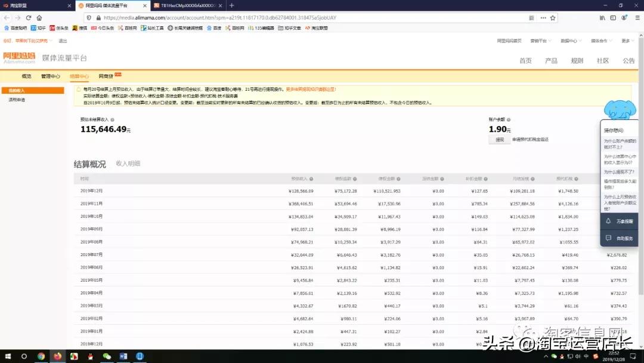This screenshot has width=644, height=363.
Task: Open the tracking protection shield icon
Action: click(89, 18)
